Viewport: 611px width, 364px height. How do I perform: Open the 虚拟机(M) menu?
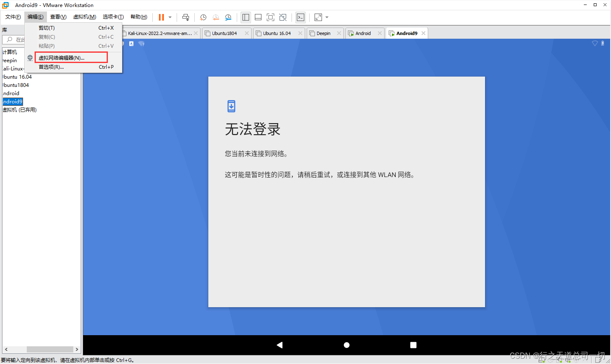coord(84,17)
